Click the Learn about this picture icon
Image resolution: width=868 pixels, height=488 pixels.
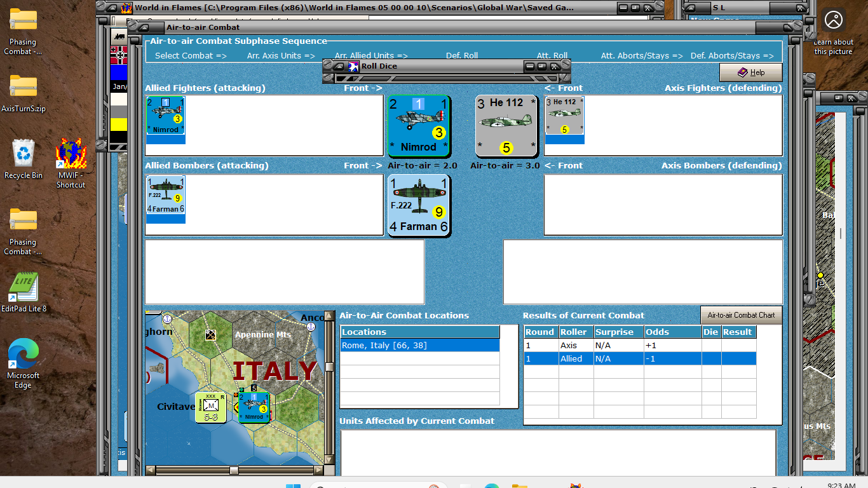pos(834,20)
